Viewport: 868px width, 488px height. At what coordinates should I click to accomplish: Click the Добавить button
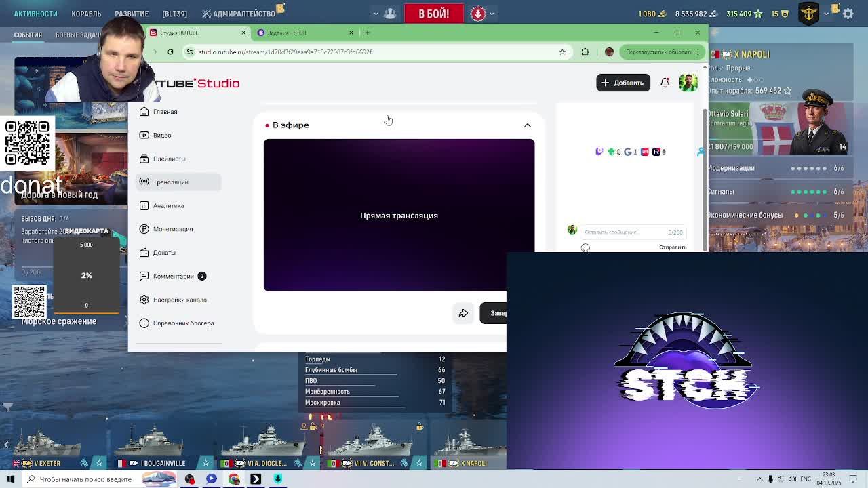pos(623,83)
